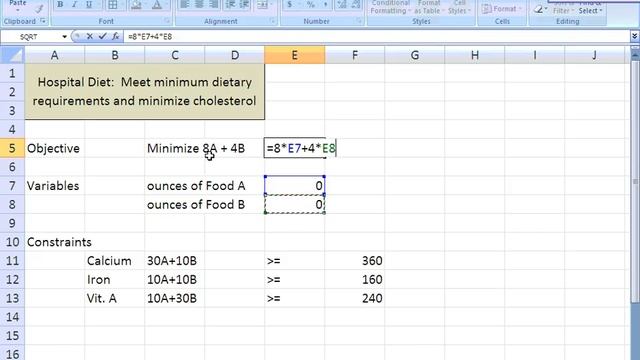Click the '30A+10B' cell
This screenshot has width=640, height=360.
pyautogui.click(x=175, y=261)
